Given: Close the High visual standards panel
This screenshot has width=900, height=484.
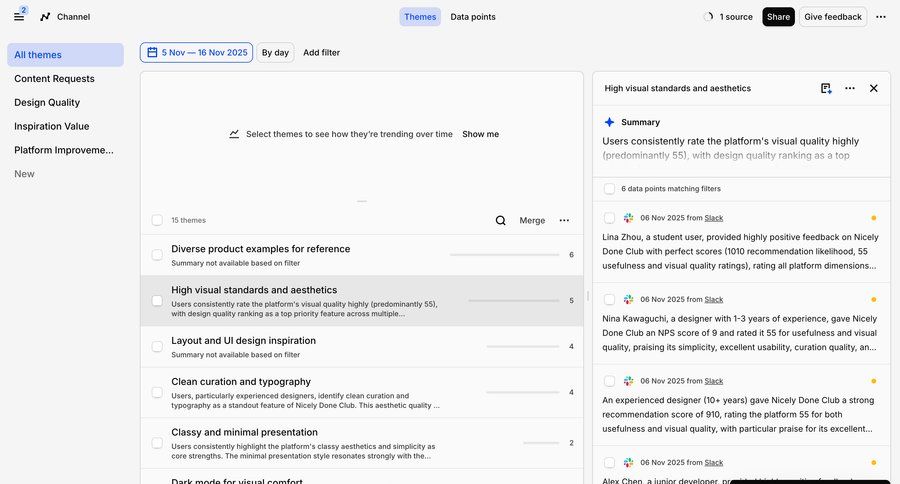Looking at the screenshot, I should point(874,88).
